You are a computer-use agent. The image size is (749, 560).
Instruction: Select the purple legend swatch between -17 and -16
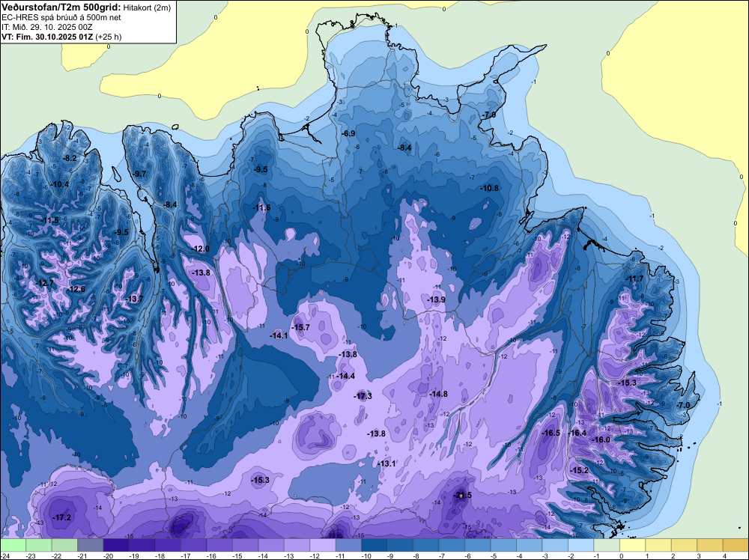click(193, 545)
